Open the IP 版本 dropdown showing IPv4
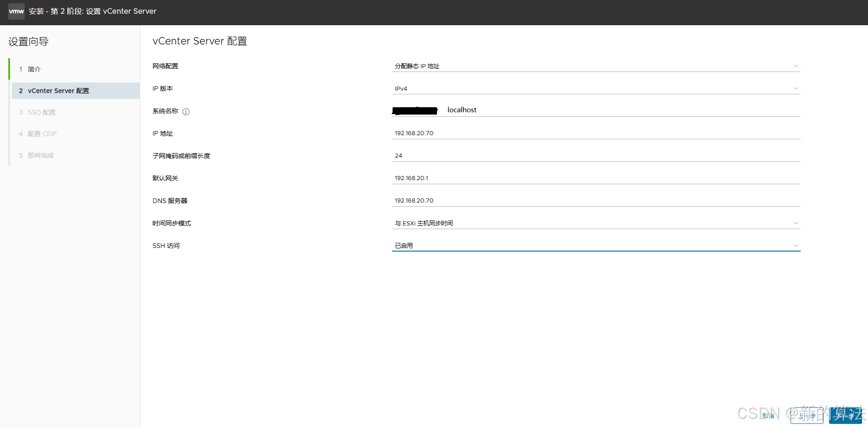 coord(596,88)
